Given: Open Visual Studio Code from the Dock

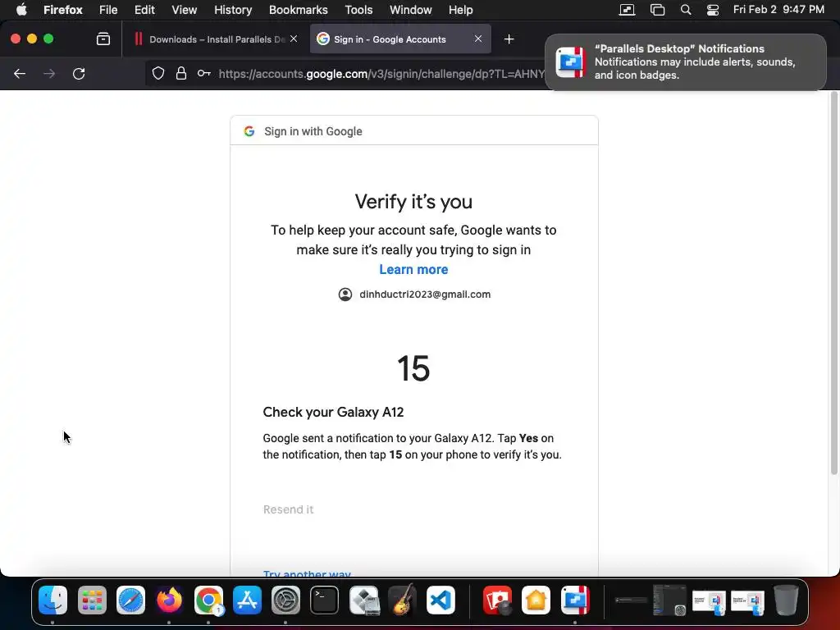Looking at the screenshot, I should (441, 600).
